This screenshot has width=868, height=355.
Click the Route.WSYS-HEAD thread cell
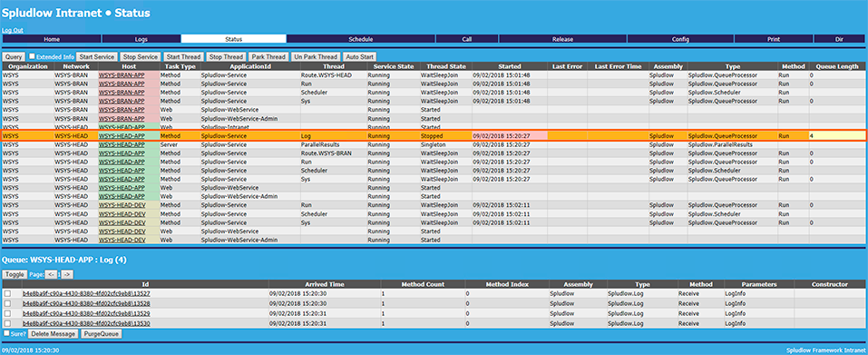(333, 75)
